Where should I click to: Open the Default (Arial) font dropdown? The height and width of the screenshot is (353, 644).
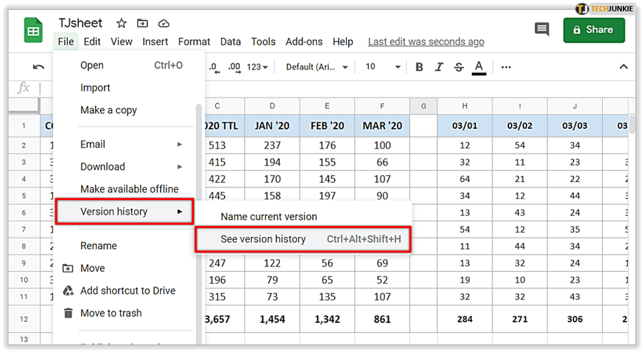(x=317, y=67)
